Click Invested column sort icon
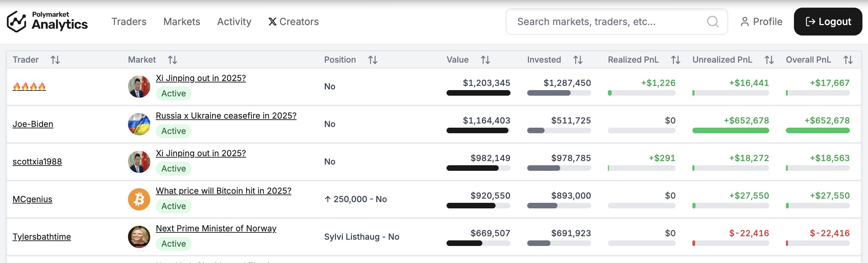 pos(578,60)
